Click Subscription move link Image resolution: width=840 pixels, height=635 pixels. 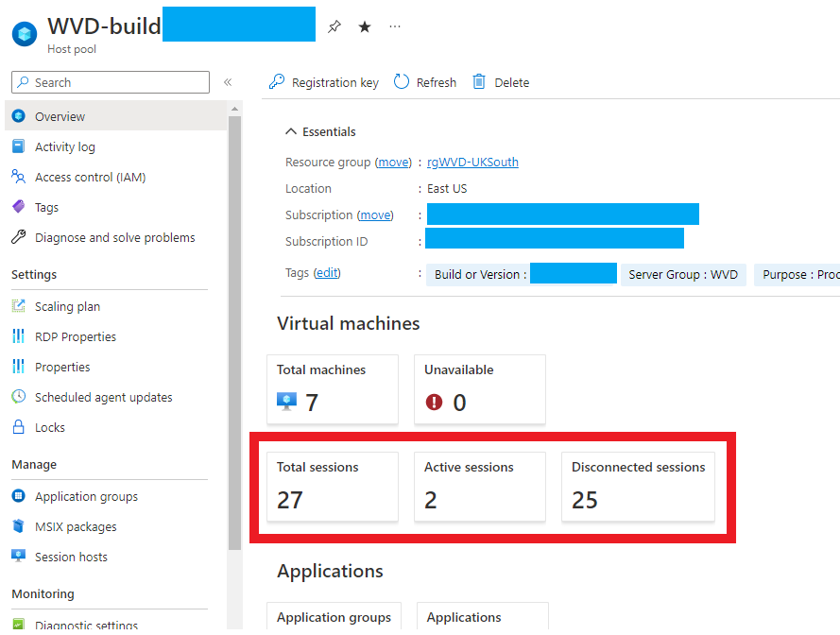point(375,215)
